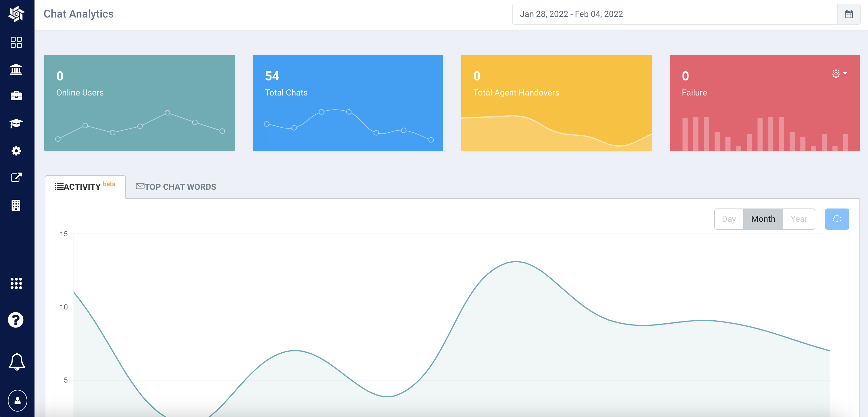Viewport: 868px width, 417px height.
Task: Click the external link share icon
Action: click(16, 177)
